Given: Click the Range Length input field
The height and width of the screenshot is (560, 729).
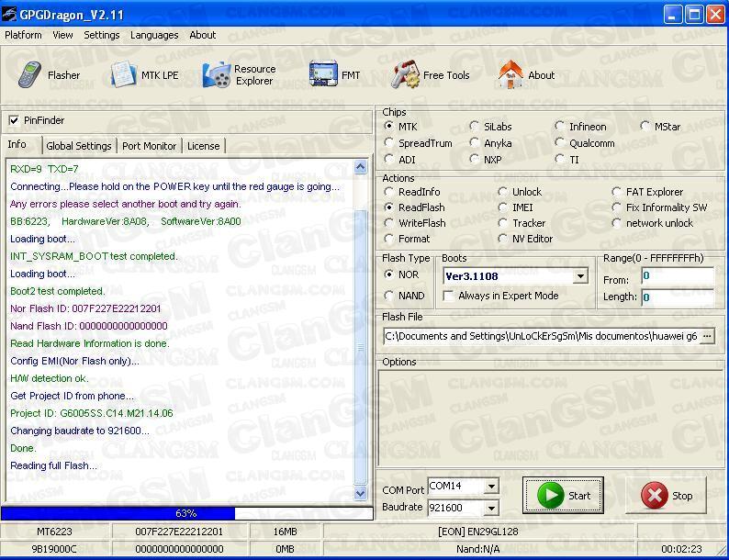Looking at the screenshot, I should tap(678, 297).
